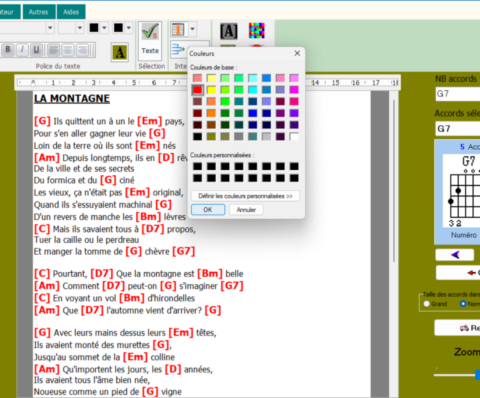Screen dimensions: 480x398
Task: Click the LA MONTAGNE title in document
Action: [72, 98]
